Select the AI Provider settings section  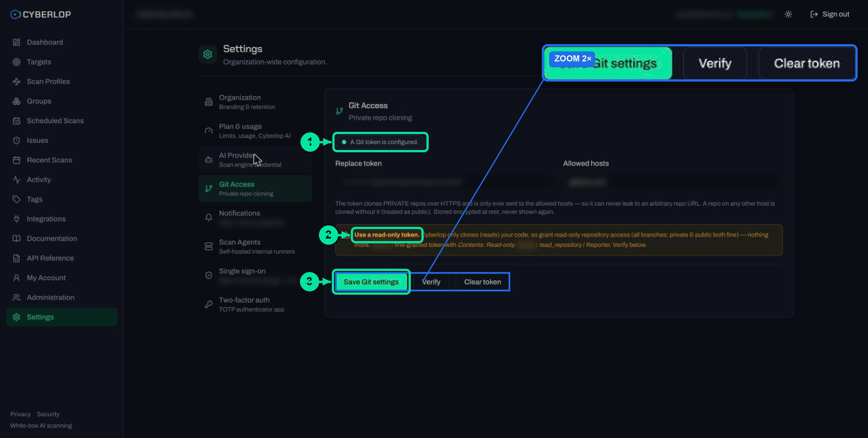click(255, 160)
